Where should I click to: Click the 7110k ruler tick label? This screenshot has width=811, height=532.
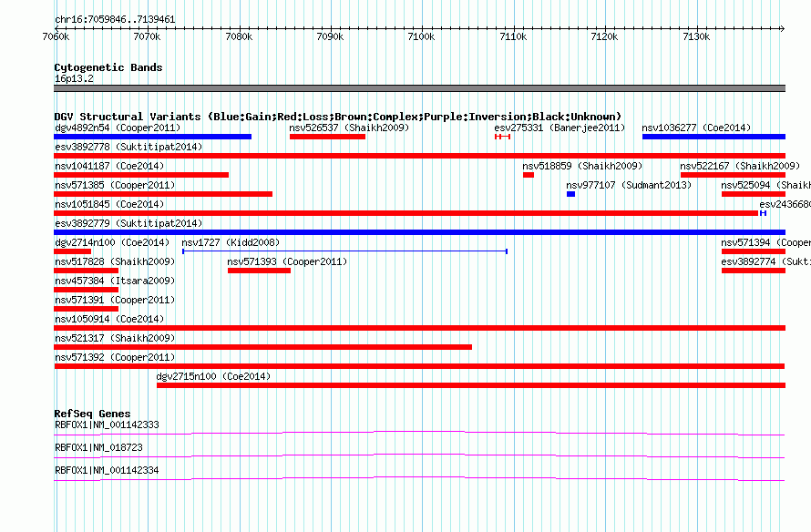tap(514, 36)
